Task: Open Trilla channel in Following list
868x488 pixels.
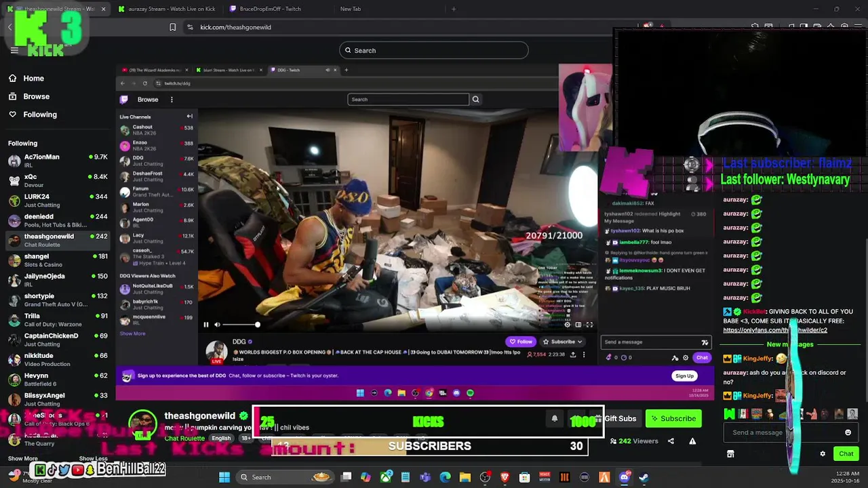Action: coord(57,320)
